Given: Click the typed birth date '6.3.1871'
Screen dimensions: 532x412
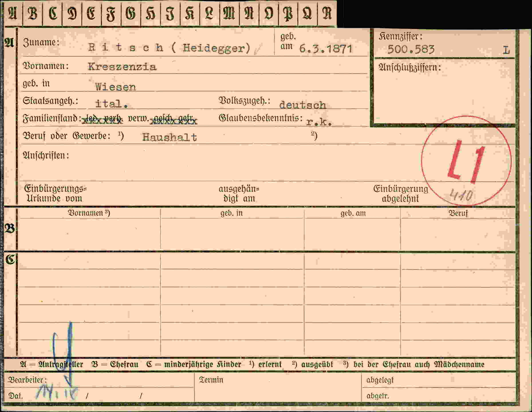Looking at the screenshot, I should (x=326, y=49).
